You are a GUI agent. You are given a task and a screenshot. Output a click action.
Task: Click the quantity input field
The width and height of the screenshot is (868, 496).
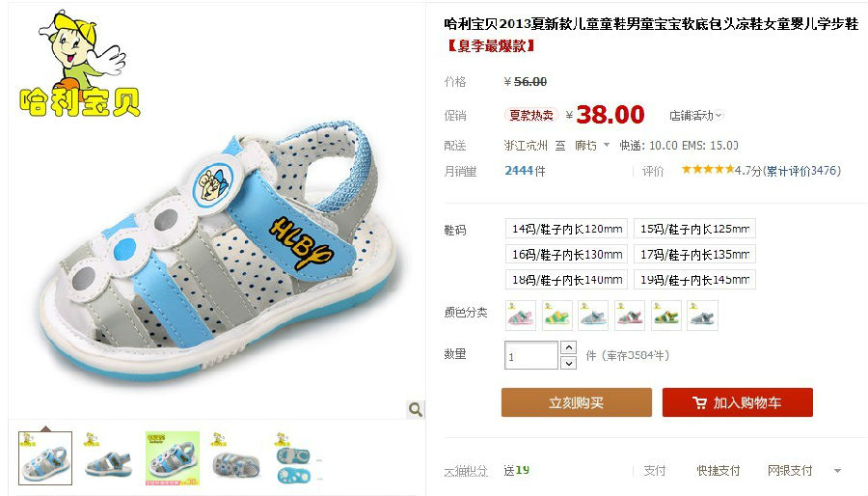pyautogui.click(x=530, y=355)
